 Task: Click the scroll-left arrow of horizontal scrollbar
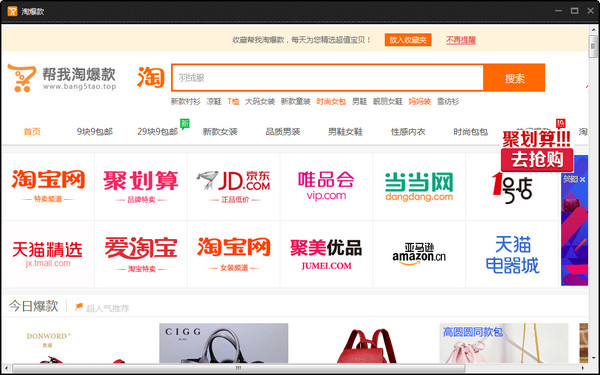click(6, 368)
